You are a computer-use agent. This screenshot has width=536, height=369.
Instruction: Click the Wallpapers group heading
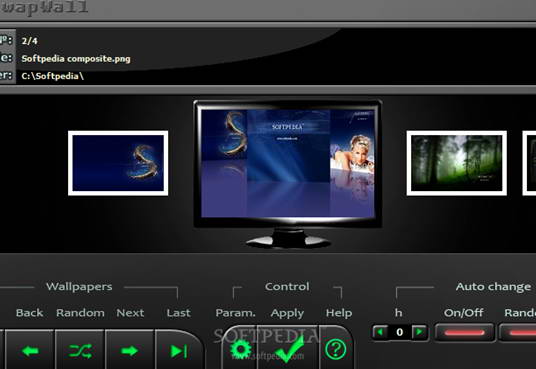click(79, 287)
